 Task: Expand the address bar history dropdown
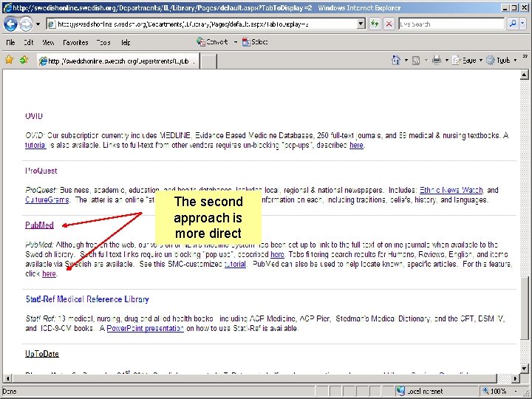tap(361, 24)
